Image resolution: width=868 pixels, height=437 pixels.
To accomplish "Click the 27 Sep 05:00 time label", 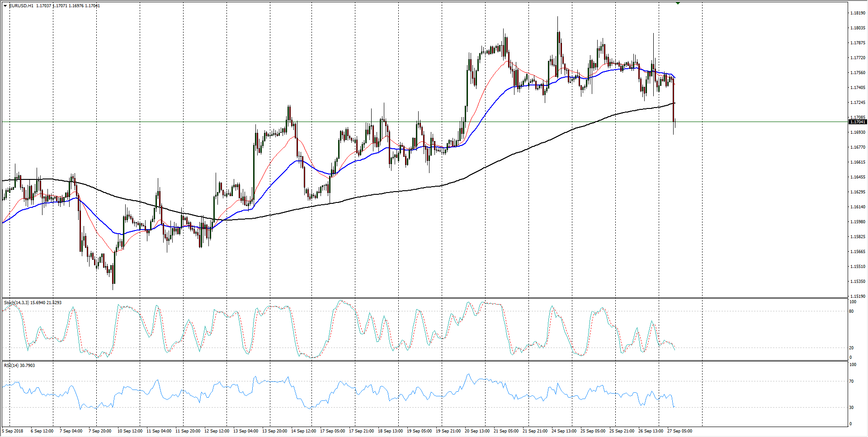I will pyautogui.click(x=680, y=431).
